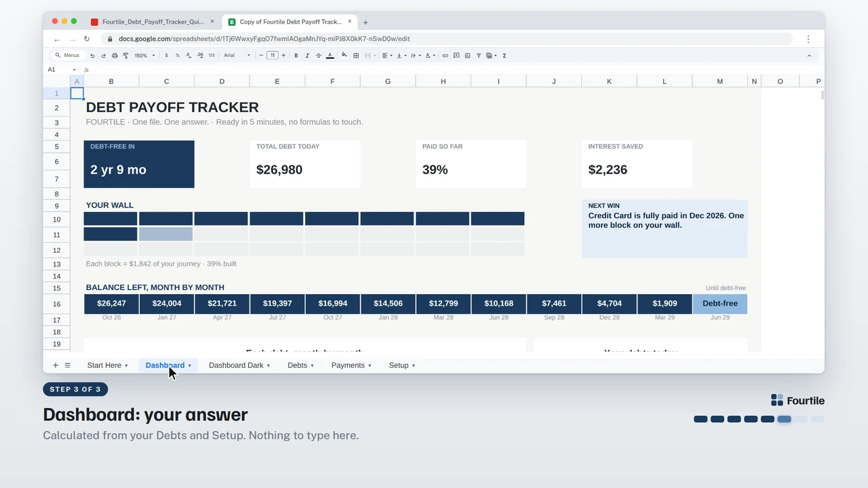Viewport: 868px width, 488px height.
Task: Open the fill color picker
Action: [344, 56]
